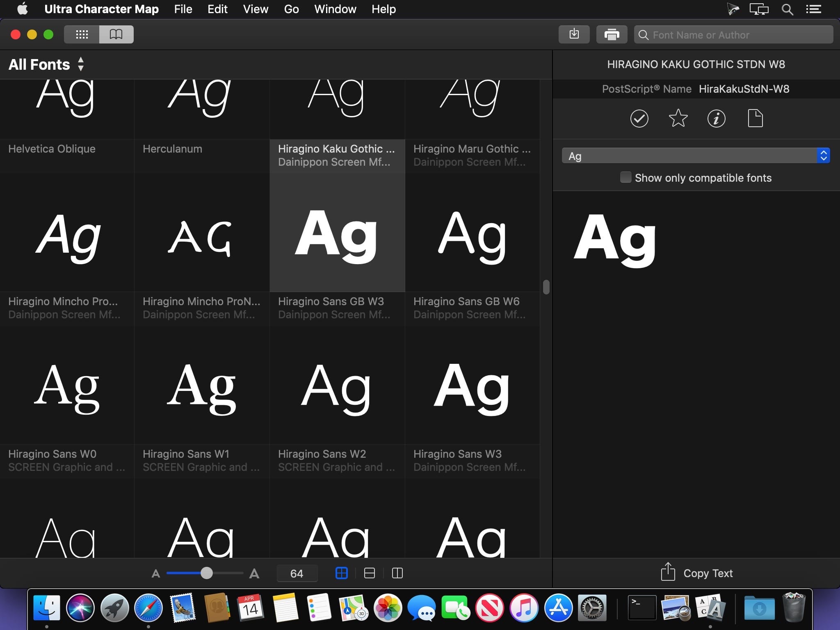Image resolution: width=840 pixels, height=630 pixels.
Task: Select the horizontal split layout icon
Action: pyautogui.click(x=370, y=573)
